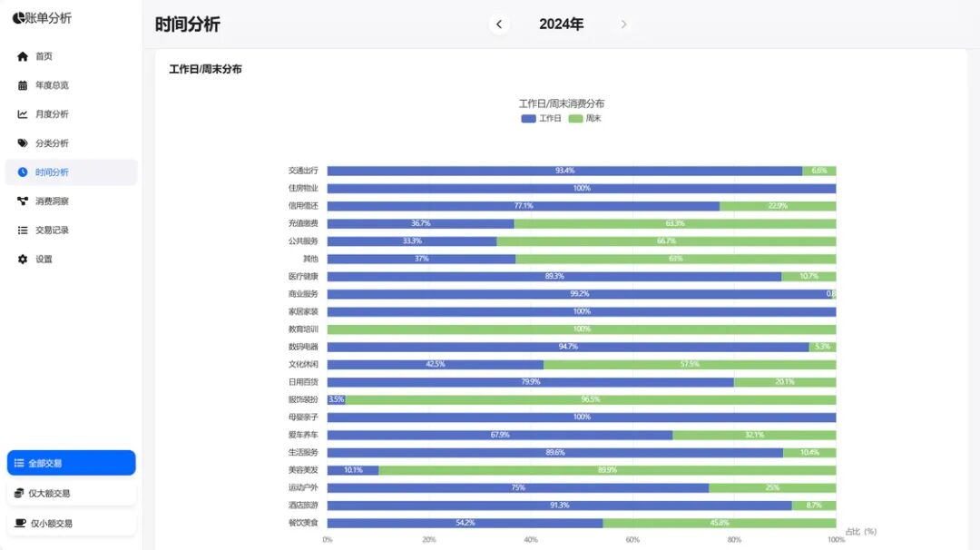Click the 2024年 year label

pos(562,25)
